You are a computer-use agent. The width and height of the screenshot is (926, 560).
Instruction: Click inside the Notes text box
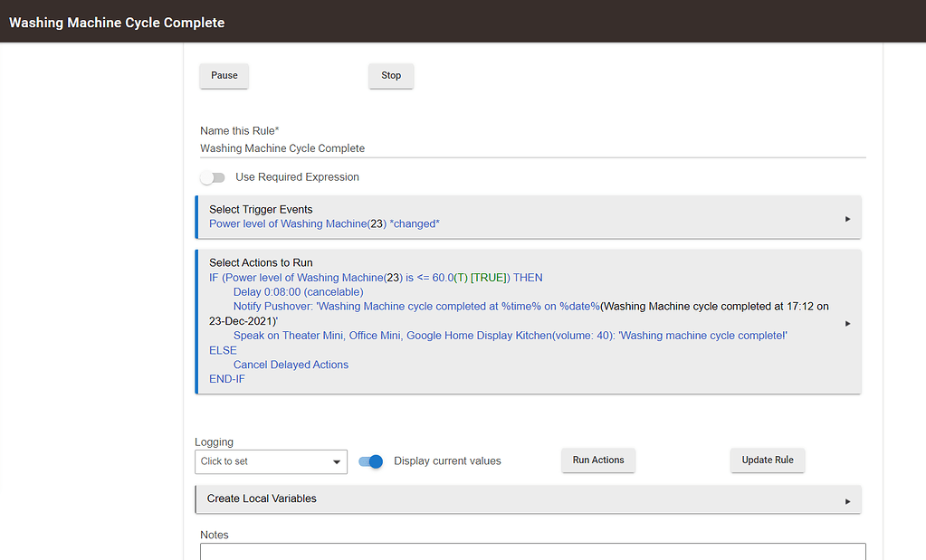pos(532,552)
